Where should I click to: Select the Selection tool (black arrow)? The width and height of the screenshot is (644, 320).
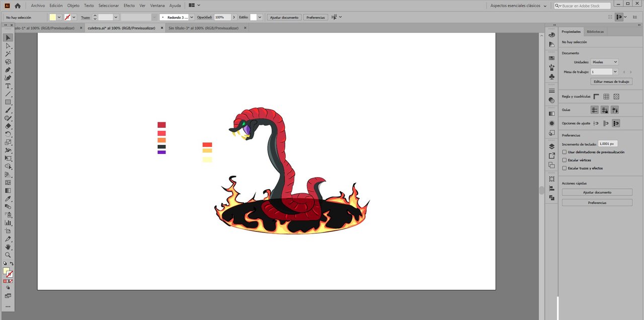point(8,38)
